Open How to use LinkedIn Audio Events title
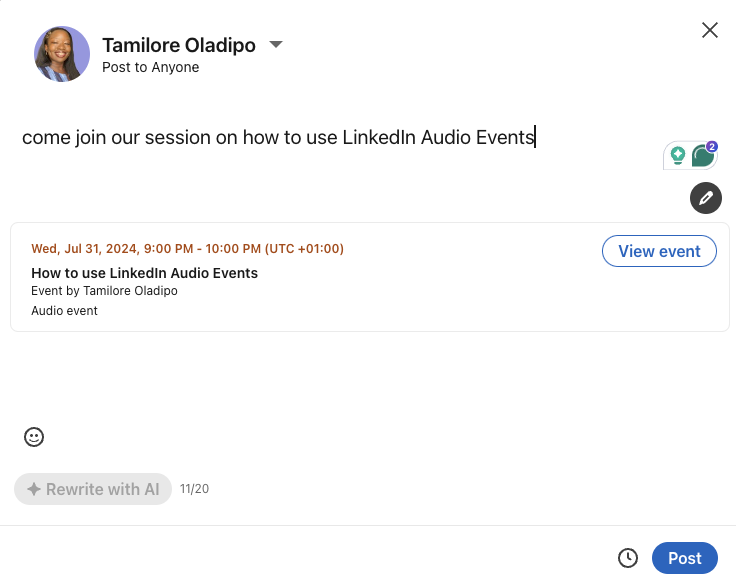Viewport: 736px width, 584px height. (x=145, y=273)
